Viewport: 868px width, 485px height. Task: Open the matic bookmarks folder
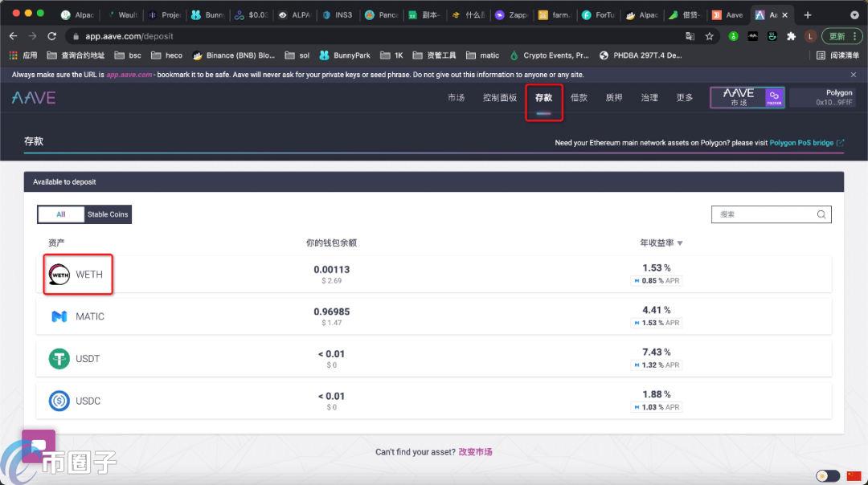pyautogui.click(x=483, y=55)
